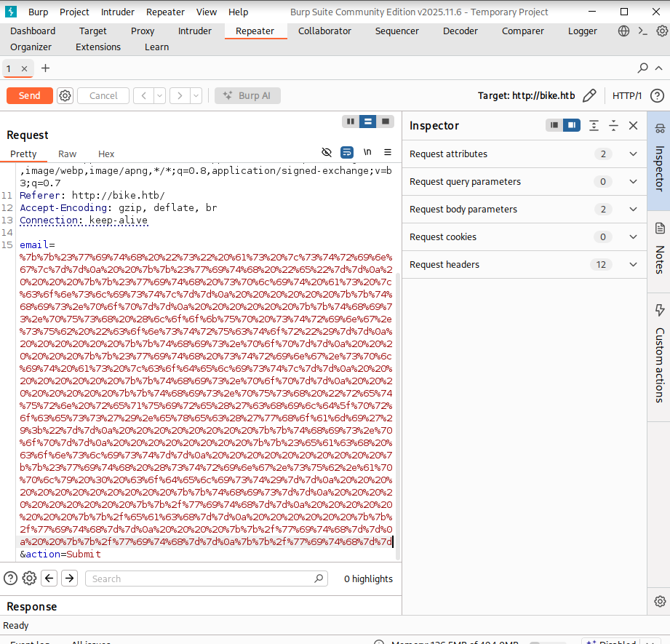670x644 pixels.
Task: Expand Request headers section
Action: pos(632,265)
